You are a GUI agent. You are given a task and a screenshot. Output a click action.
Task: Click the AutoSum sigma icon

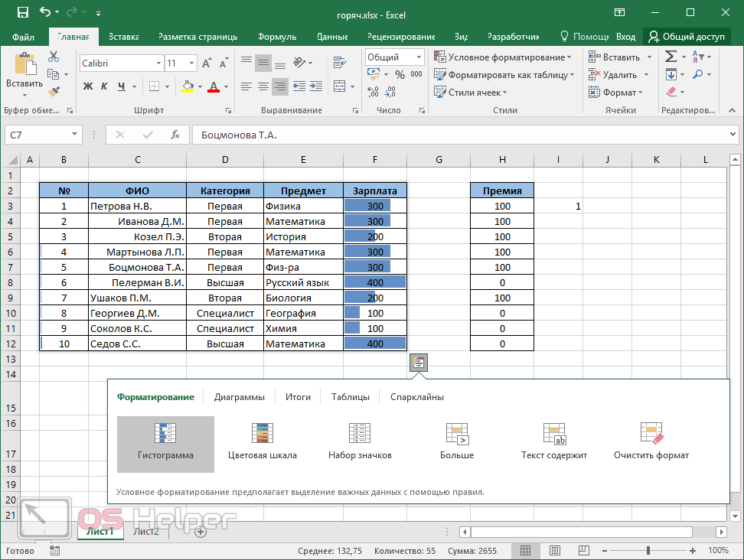[671, 57]
